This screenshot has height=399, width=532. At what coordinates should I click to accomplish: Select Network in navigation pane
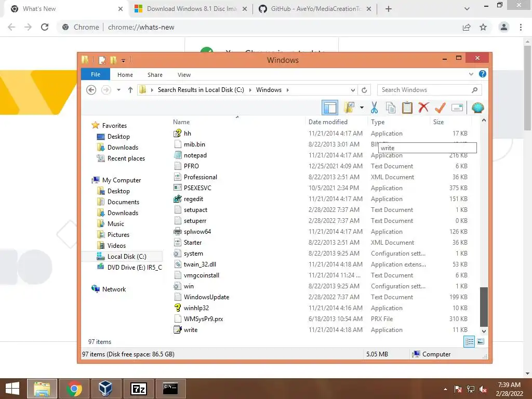click(x=114, y=289)
